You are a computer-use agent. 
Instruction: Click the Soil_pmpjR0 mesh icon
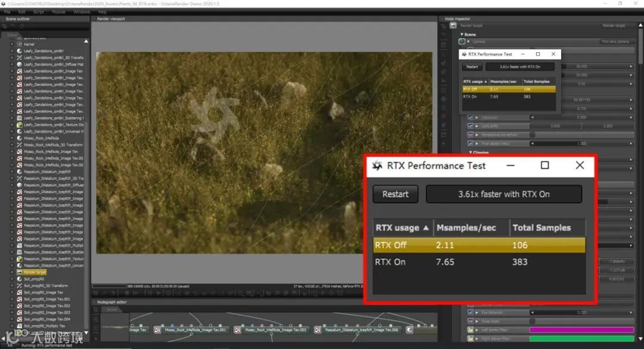(19, 279)
